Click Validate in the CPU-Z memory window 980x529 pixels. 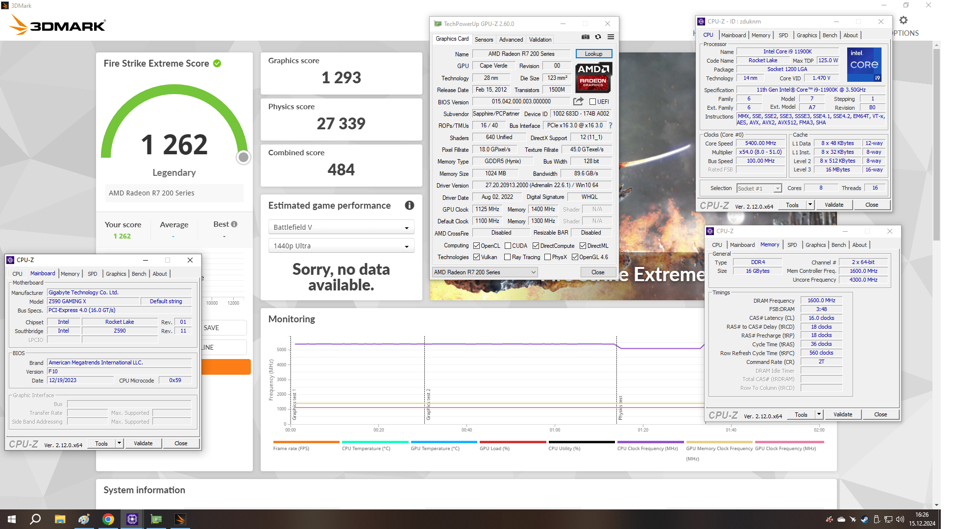843,414
